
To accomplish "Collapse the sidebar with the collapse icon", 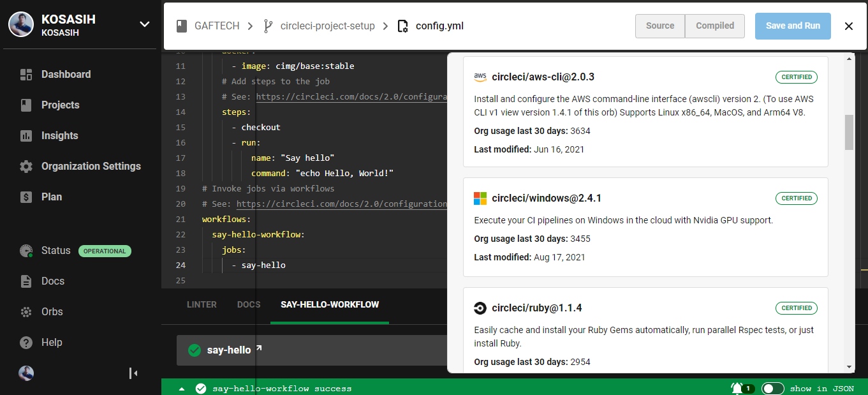I will (133, 373).
